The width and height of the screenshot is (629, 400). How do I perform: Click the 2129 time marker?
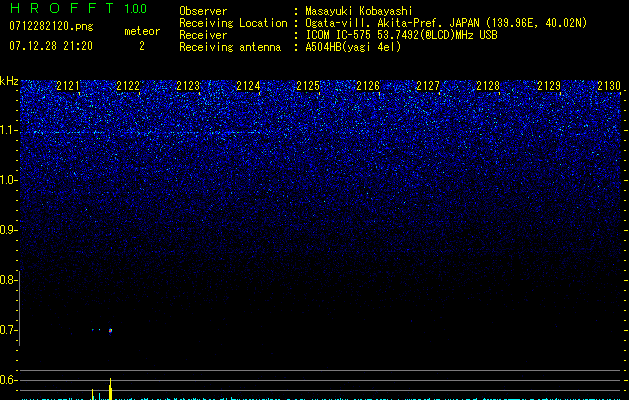coord(549,86)
